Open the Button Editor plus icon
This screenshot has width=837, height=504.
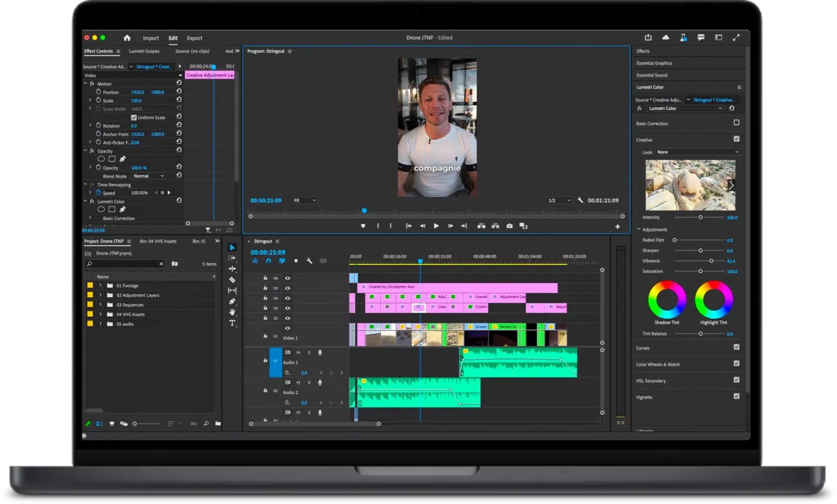click(x=617, y=227)
